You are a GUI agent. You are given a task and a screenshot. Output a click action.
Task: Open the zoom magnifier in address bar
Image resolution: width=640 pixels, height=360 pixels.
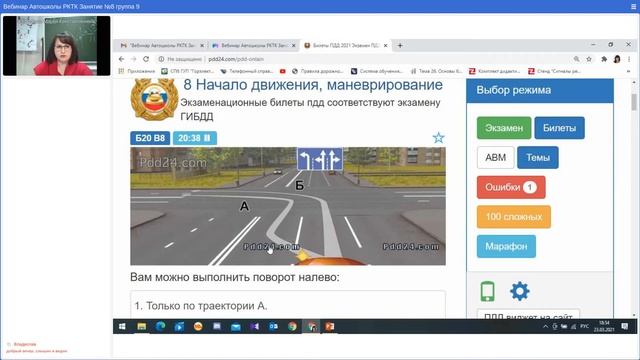pos(576,59)
